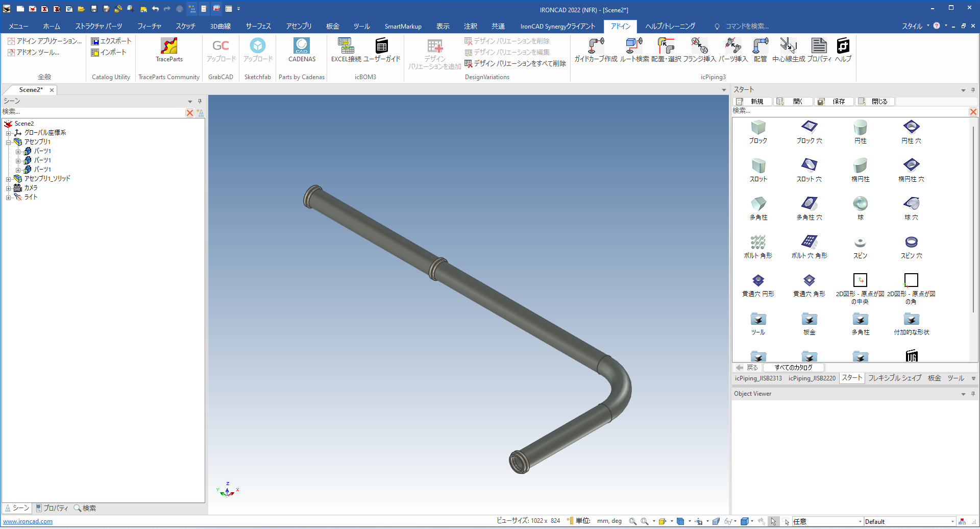Click the www.ironcad.com link
The width and height of the screenshot is (980, 529).
[x=28, y=521]
